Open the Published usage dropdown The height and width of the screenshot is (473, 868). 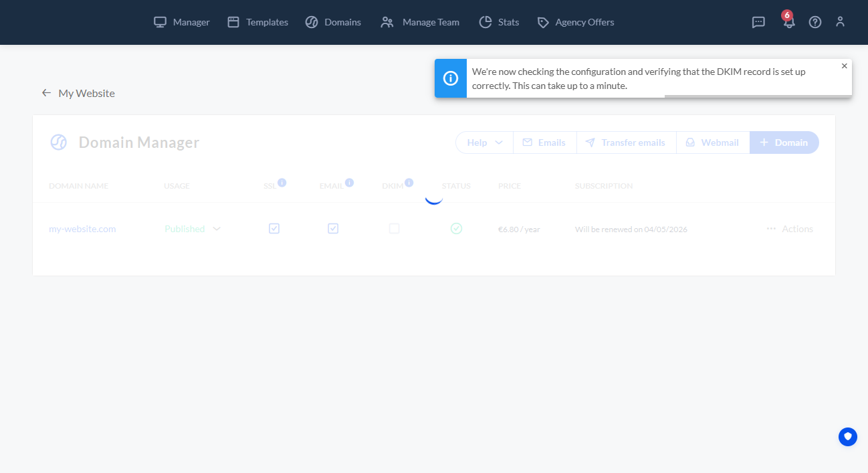click(x=192, y=228)
